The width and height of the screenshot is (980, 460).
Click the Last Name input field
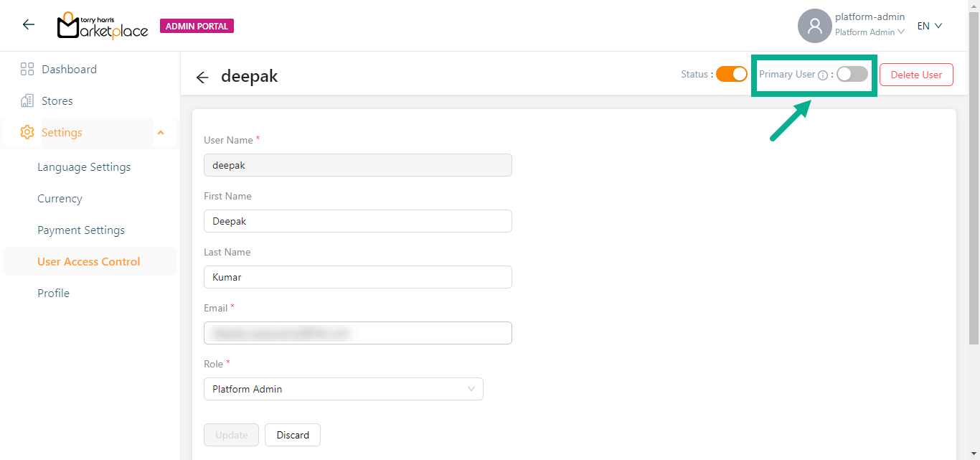(x=357, y=277)
